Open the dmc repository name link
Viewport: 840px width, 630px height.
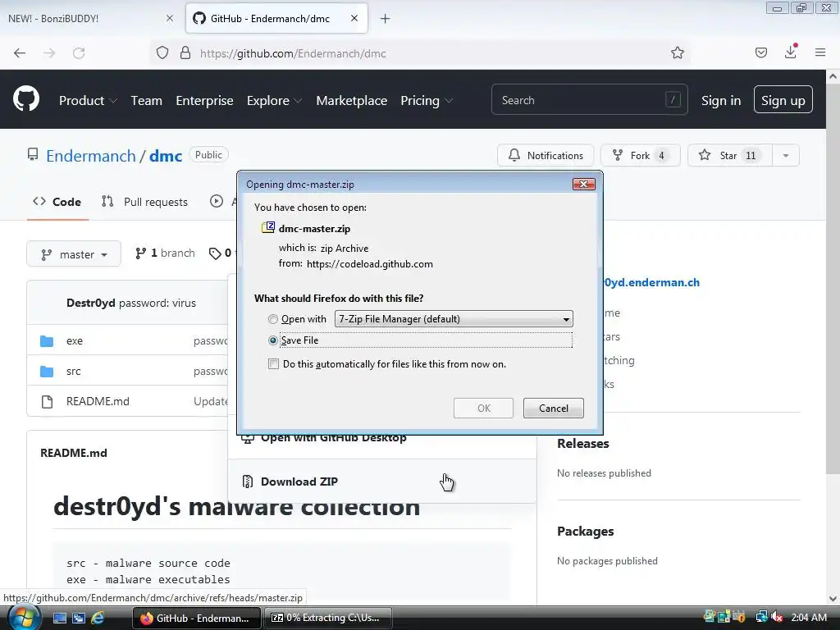166,156
